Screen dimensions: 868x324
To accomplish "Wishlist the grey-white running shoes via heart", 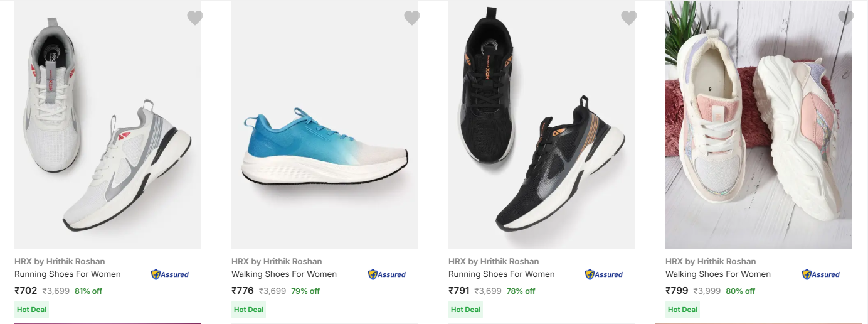I will pyautogui.click(x=195, y=18).
